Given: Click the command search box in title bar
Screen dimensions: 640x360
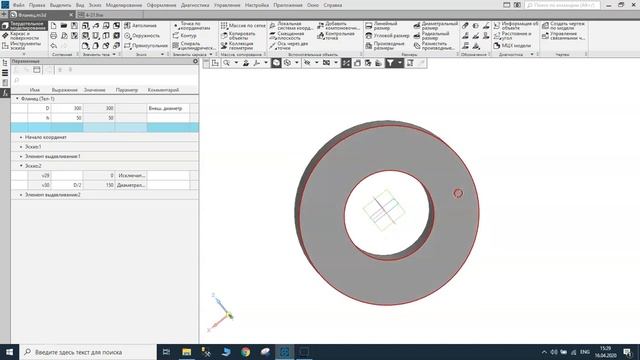Looking at the screenshot, I should pyautogui.click(x=562, y=5).
